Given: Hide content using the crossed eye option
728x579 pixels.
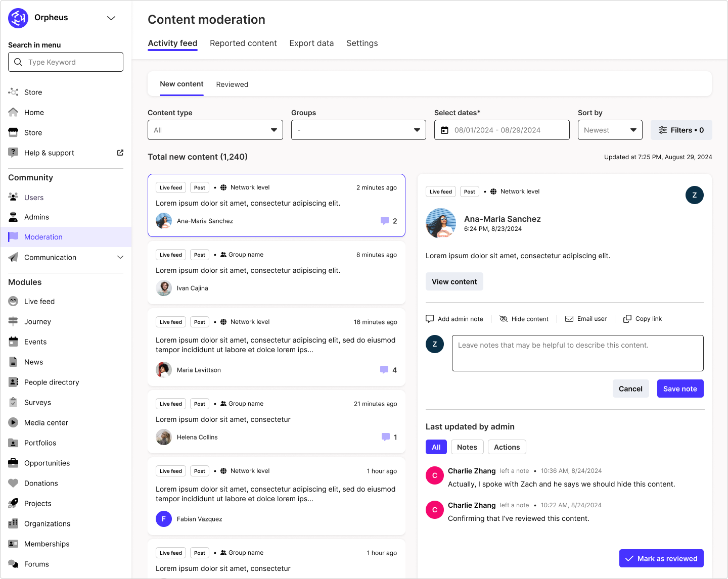Looking at the screenshot, I should click(x=524, y=319).
